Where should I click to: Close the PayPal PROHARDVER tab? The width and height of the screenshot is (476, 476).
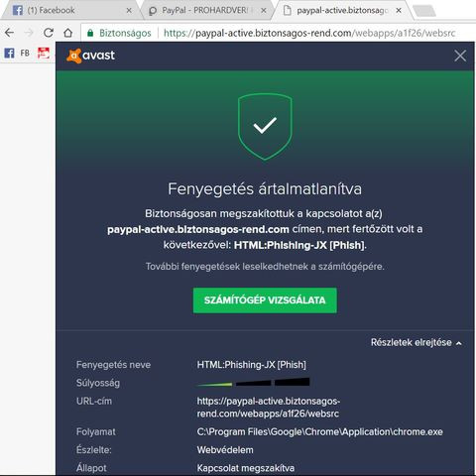click(x=264, y=11)
